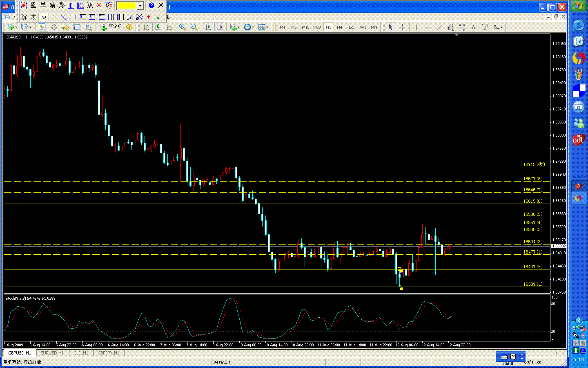
Task: Click the yellow color swatch
Action: pyautogui.click(x=127, y=5)
